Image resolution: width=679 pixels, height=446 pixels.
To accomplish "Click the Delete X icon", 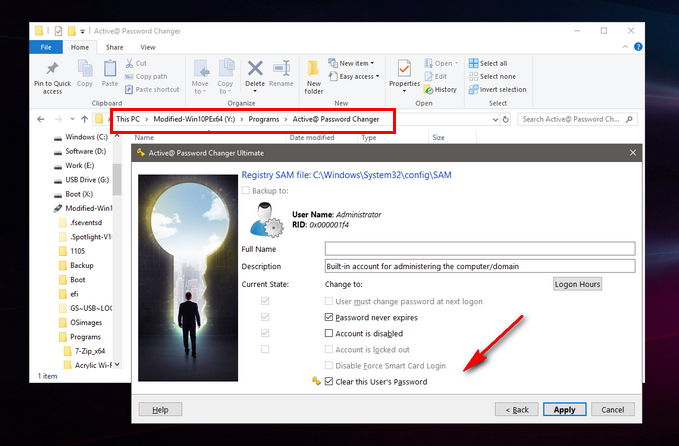I will click(255, 68).
